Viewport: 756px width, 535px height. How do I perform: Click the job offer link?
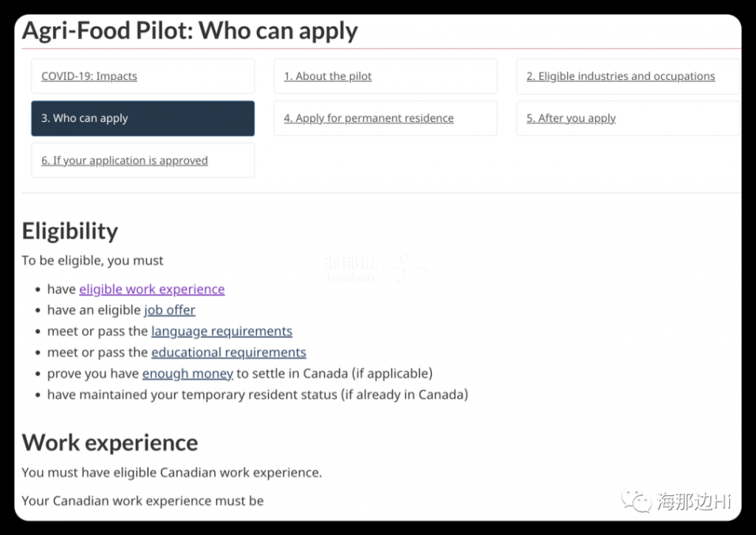tap(170, 310)
